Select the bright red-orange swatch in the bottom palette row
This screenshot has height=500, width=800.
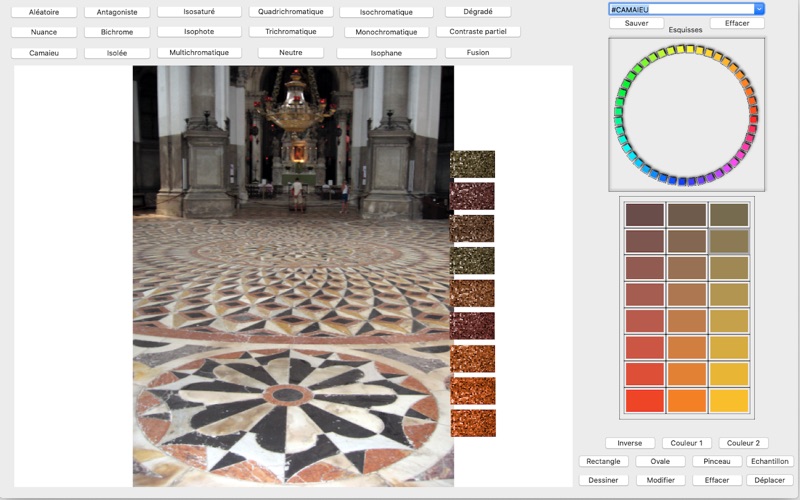pos(644,401)
